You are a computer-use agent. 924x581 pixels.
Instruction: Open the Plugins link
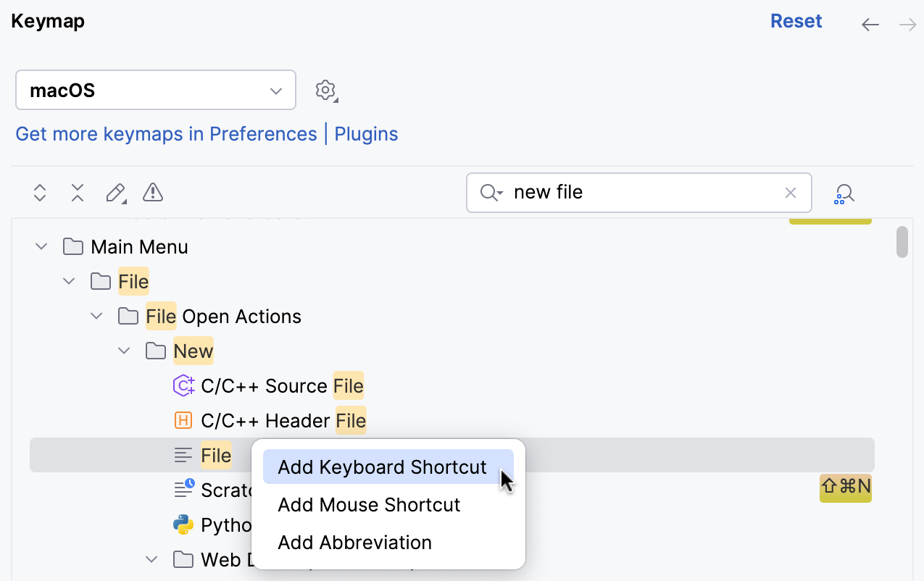pos(366,133)
